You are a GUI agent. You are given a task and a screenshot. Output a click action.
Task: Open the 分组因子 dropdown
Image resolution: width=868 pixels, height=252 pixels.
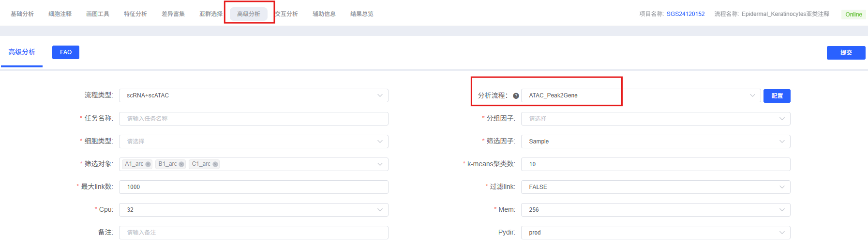pos(655,119)
